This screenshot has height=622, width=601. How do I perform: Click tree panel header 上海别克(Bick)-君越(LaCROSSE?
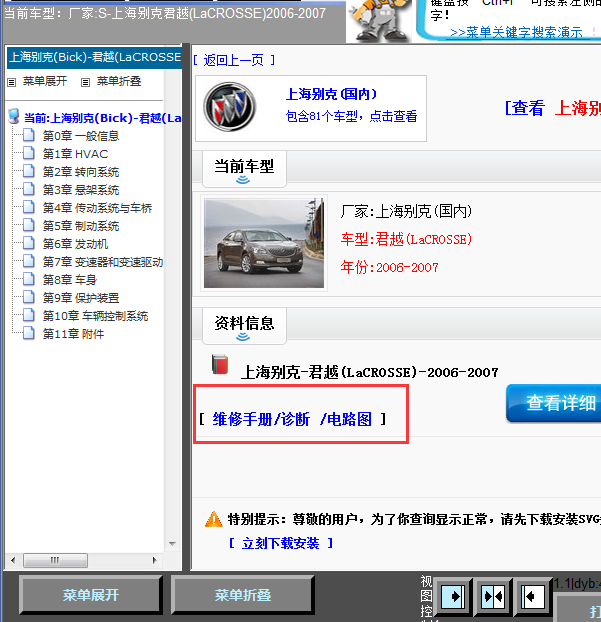(94, 58)
